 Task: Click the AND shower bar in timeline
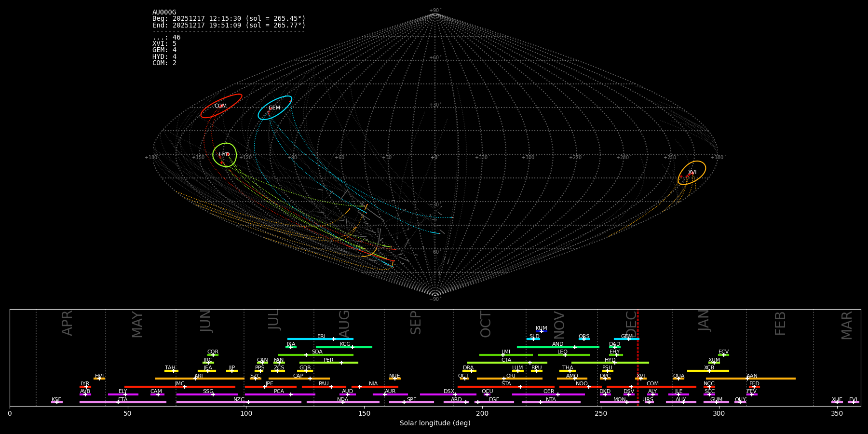(x=558, y=347)
